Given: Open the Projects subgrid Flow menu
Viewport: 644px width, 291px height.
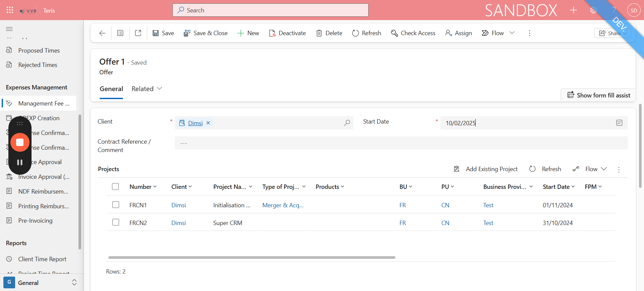Looking at the screenshot, I should click(590, 169).
